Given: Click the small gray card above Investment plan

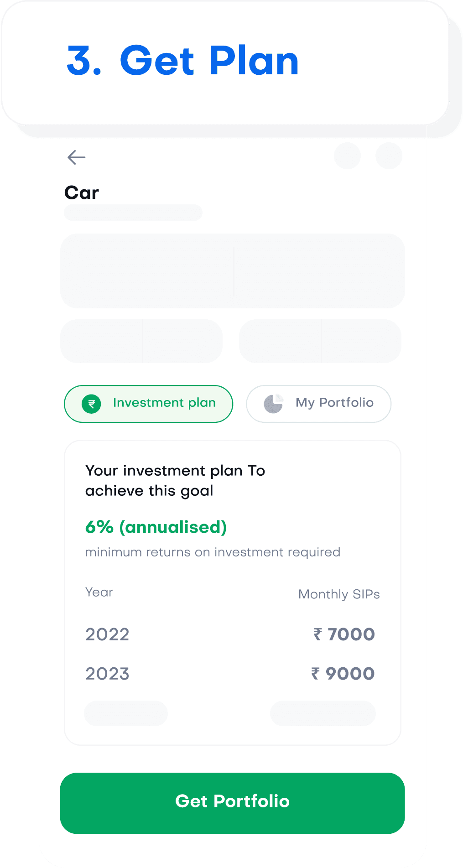Looking at the screenshot, I should click(x=141, y=341).
